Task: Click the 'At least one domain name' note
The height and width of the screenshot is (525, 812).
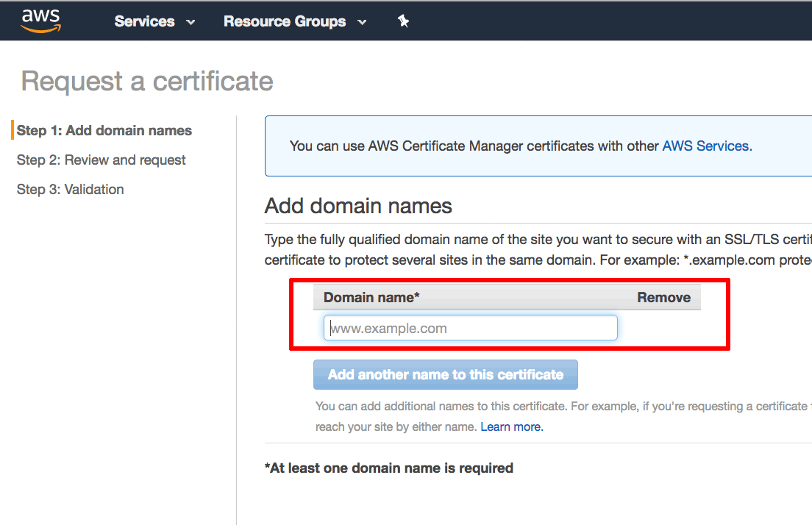Action: tap(389, 468)
